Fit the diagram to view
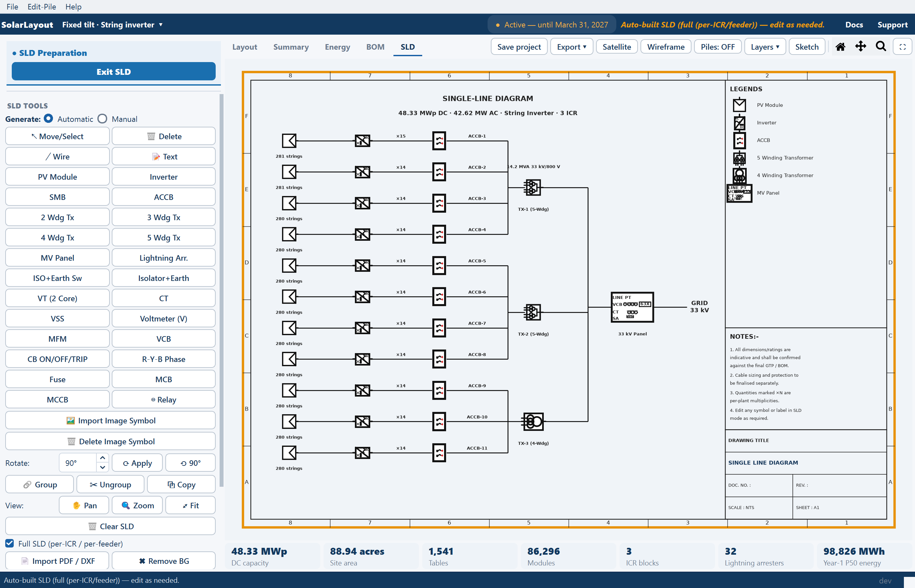This screenshot has width=915, height=588. (190, 506)
